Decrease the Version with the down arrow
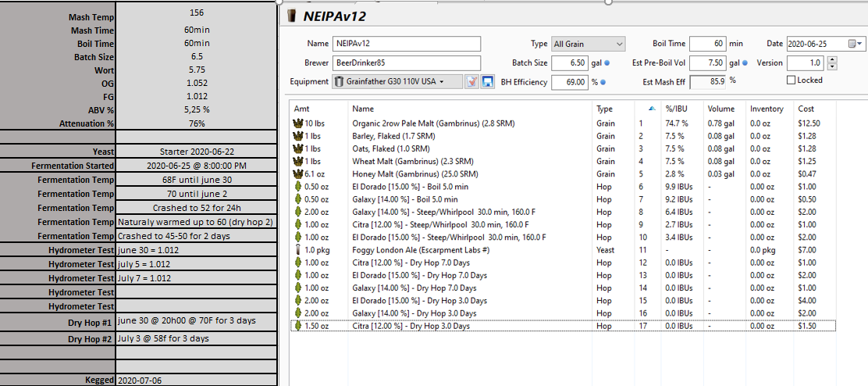Screen dimensions: 868x386 coord(833,66)
